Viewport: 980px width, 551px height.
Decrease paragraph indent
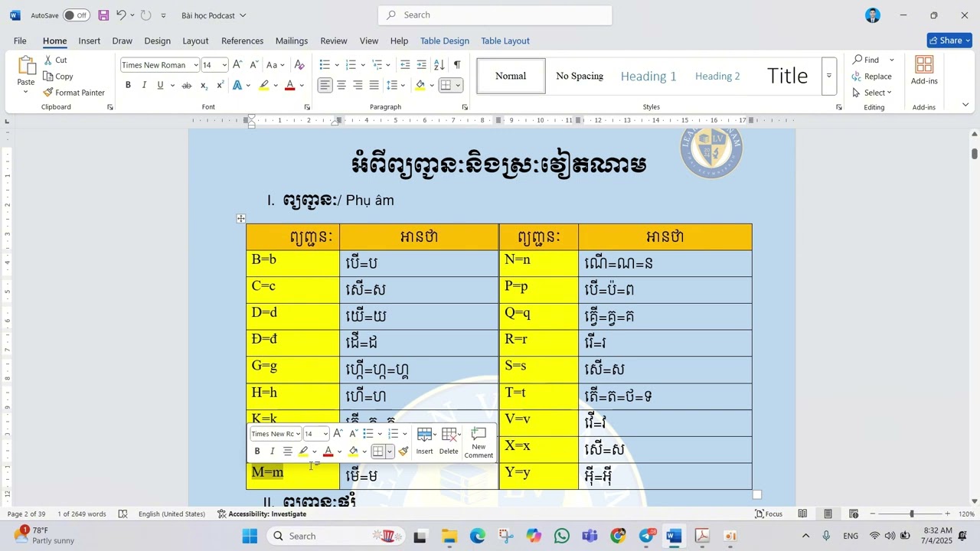pos(405,65)
